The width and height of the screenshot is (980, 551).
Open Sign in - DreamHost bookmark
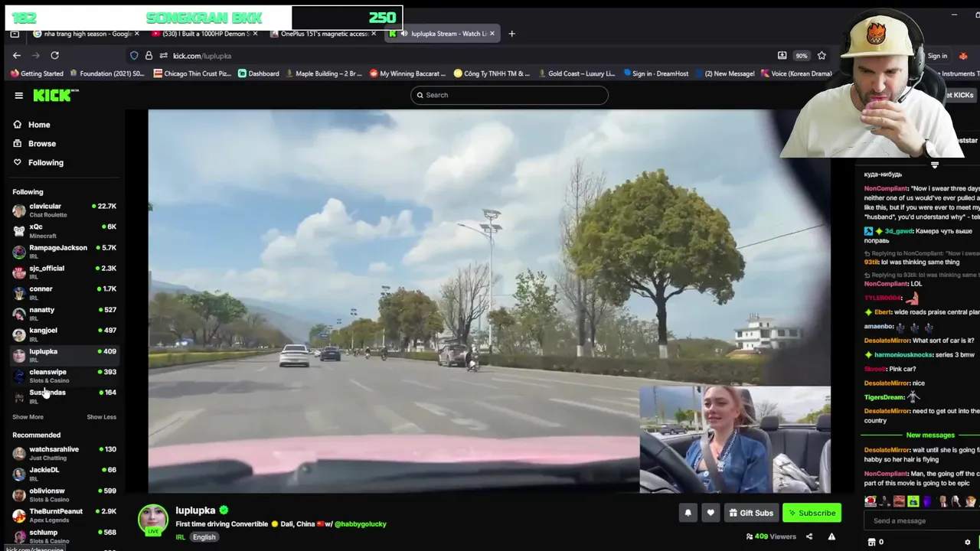click(x=655, y=73)
